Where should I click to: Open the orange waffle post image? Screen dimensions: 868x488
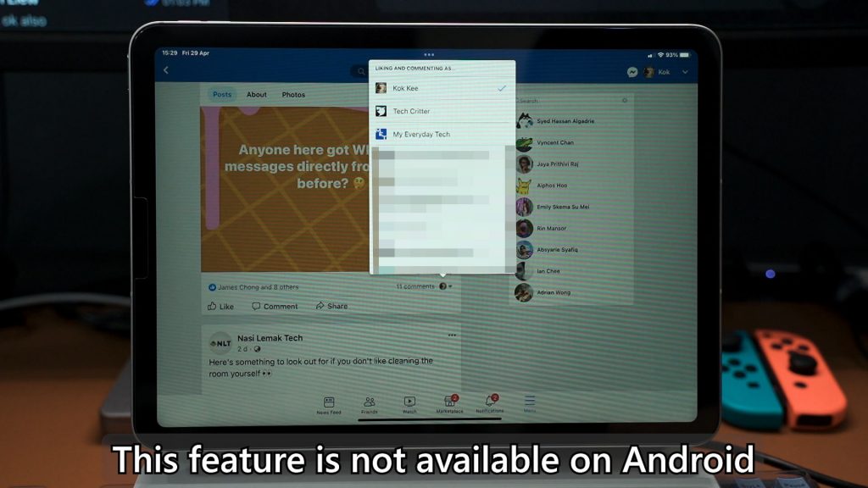285,189
